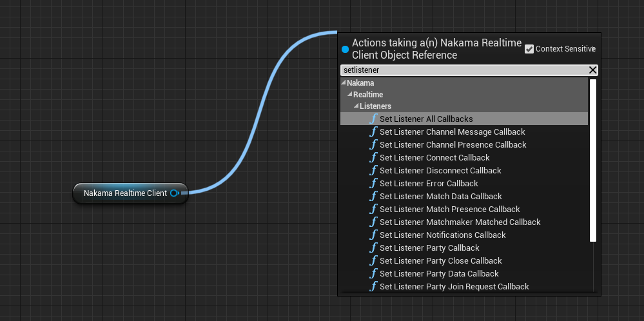
Task: Click function icon beside Set Listener All Callbacks
Action: 373,119
